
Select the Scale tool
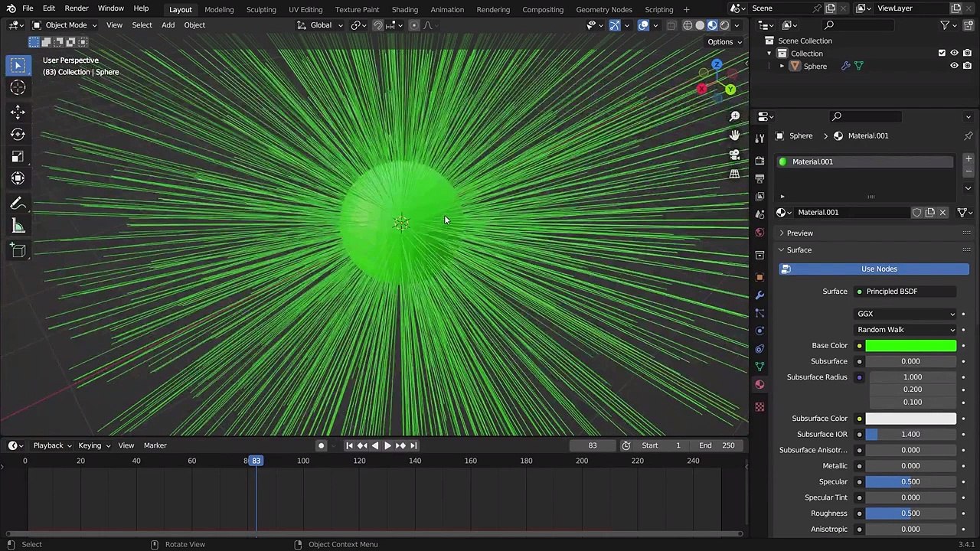tap(18, 156)
